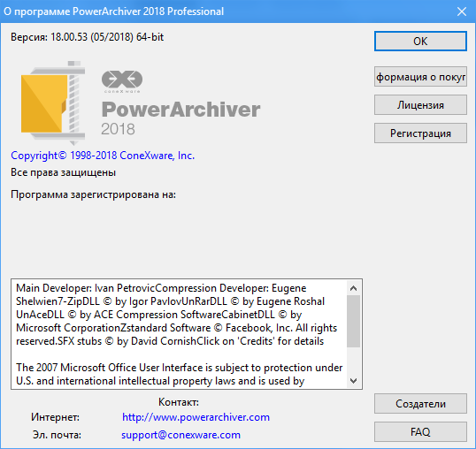The image size is (476, 449).
Task: Click the credits box scrollbar thumb
Action: 353,321
